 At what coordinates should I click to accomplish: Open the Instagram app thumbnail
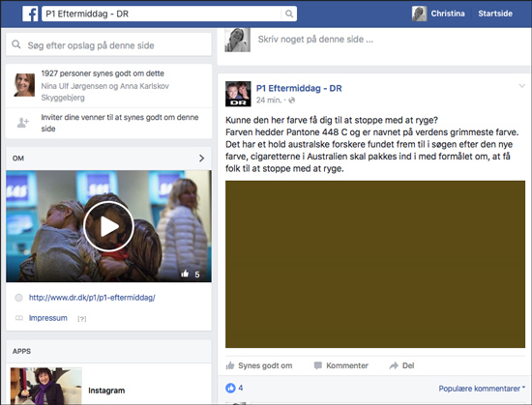pos(46,386)
